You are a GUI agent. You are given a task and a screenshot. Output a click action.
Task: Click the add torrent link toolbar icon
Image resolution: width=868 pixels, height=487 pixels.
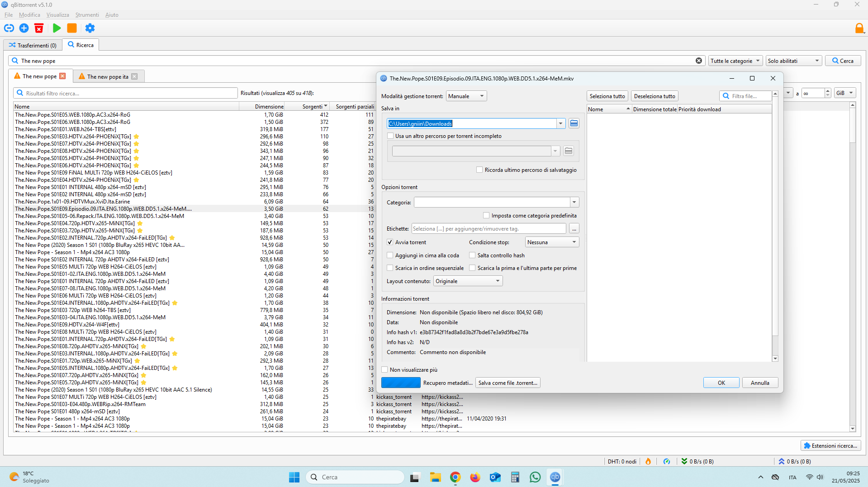9,28
